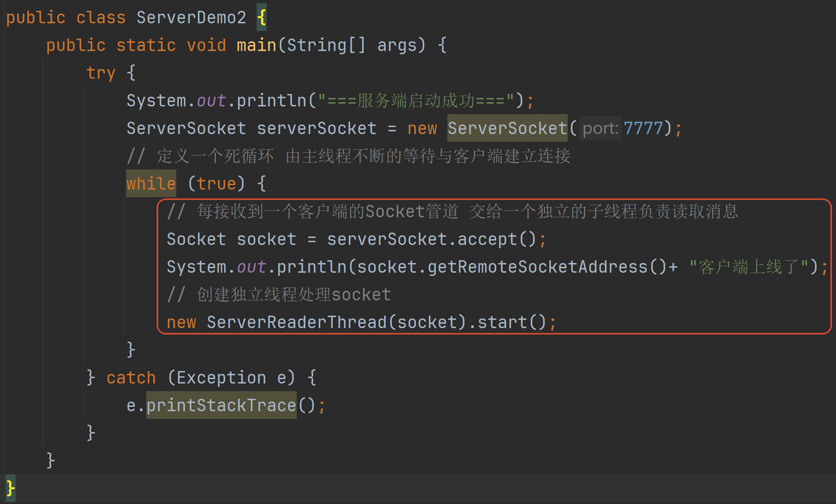This screenshot has height=504, width=836.
Task: Click the start() method call
Action: coord(502,322)
